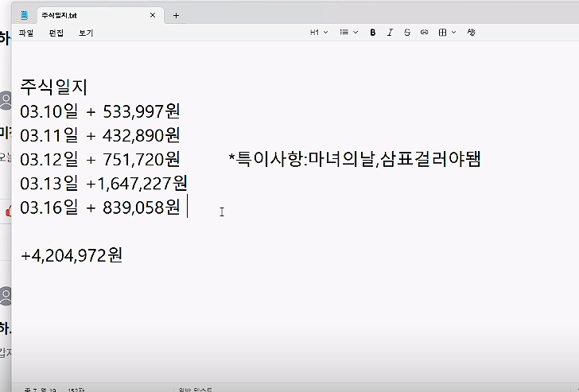Open the H1 heading style dropdown

coord(319,33)
